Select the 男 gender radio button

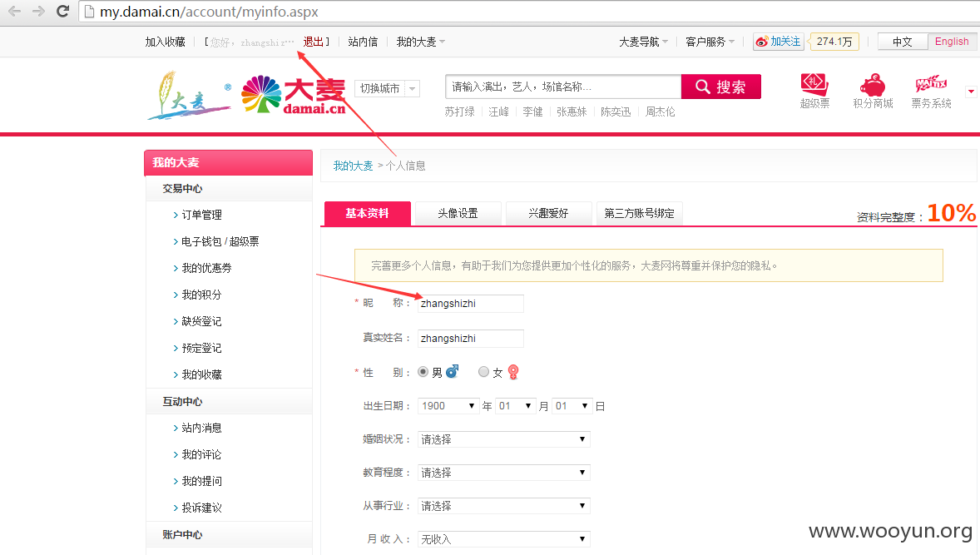[423, 372]
